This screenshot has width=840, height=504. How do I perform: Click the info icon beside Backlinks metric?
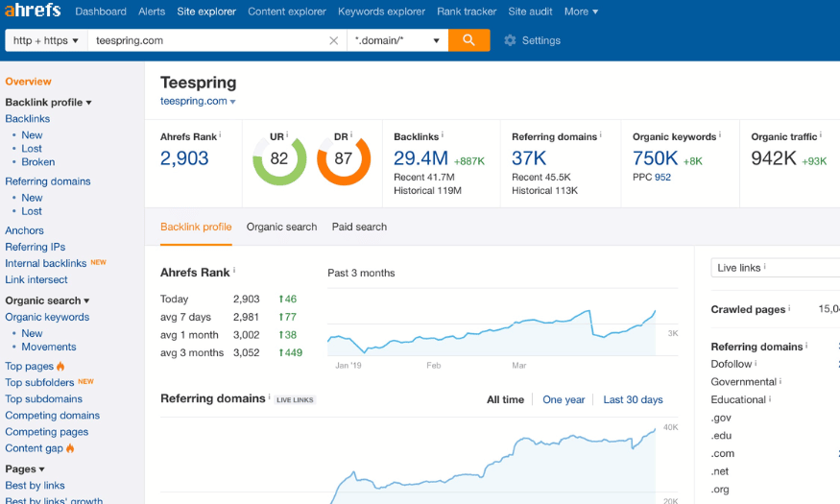click(x=443, y=134)
